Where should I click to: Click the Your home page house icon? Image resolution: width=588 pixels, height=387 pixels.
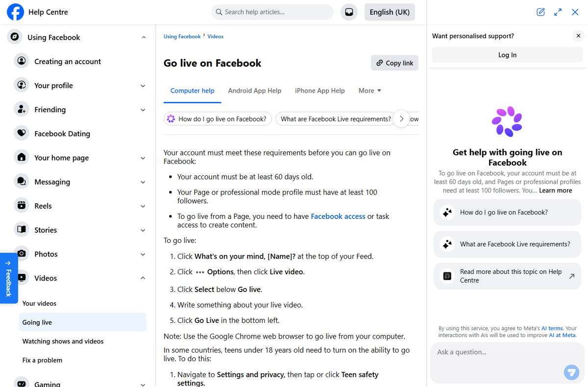pos(22,158)
